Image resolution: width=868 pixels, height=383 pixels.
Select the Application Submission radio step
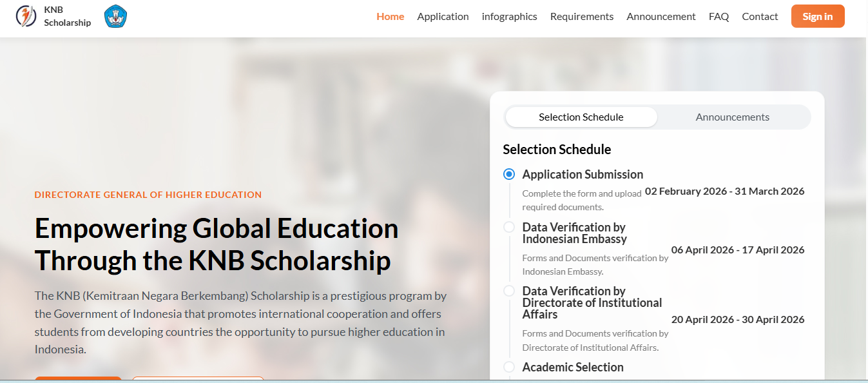tap(509, 174)
